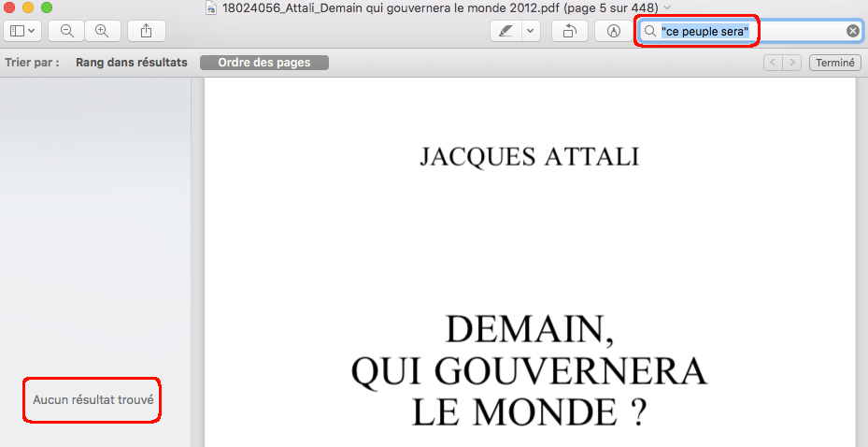Click the magnifying glass search icon
This screenshot has width=868, height=447.
pos(650,32)
